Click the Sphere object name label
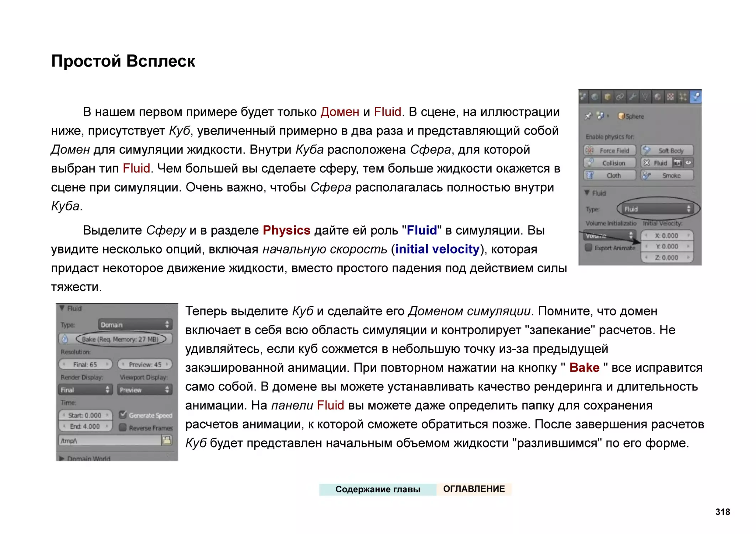The image size is (756, 534). (635, 116)
